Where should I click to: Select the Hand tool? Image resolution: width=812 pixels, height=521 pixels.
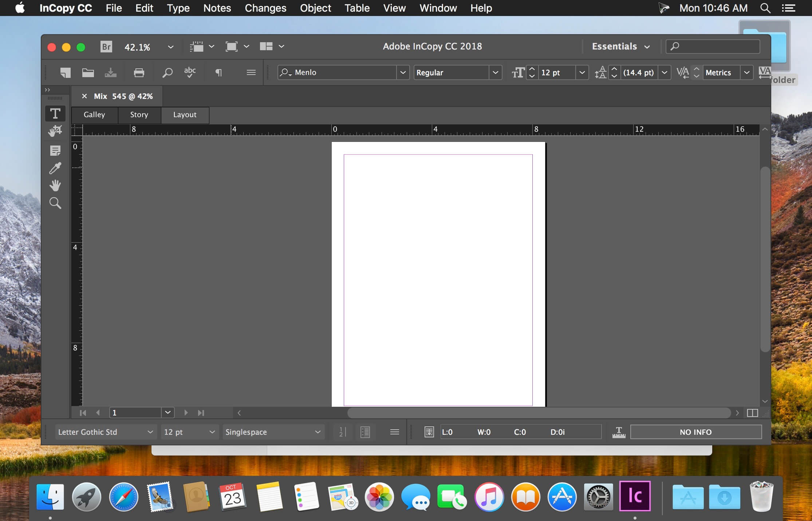[x=55, y=186]
